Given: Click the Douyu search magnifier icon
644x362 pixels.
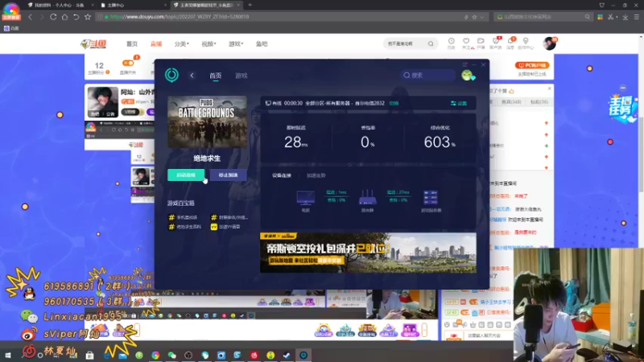Looking at the screenshot, I should (431, 44).
